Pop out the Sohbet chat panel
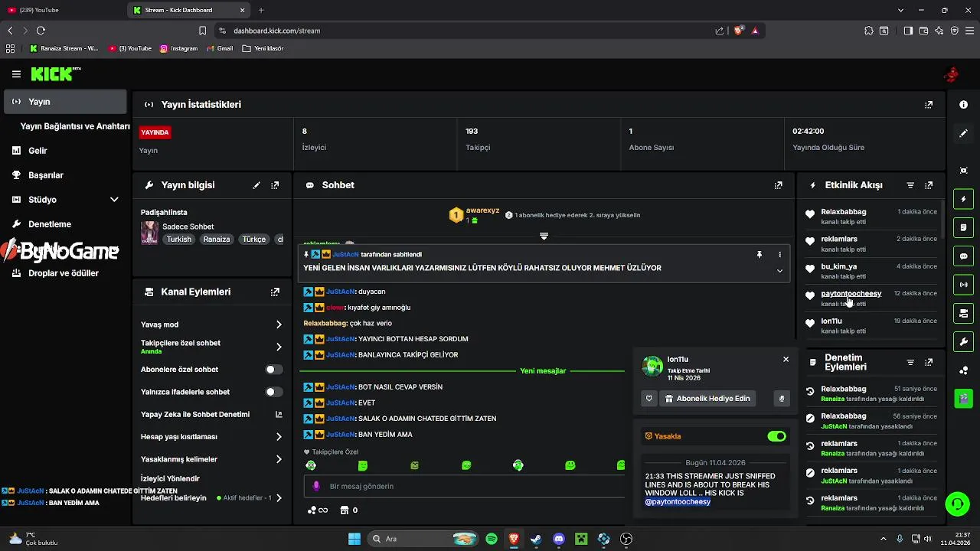The width and height of the screenshot is (980, 551). (779, 185)
